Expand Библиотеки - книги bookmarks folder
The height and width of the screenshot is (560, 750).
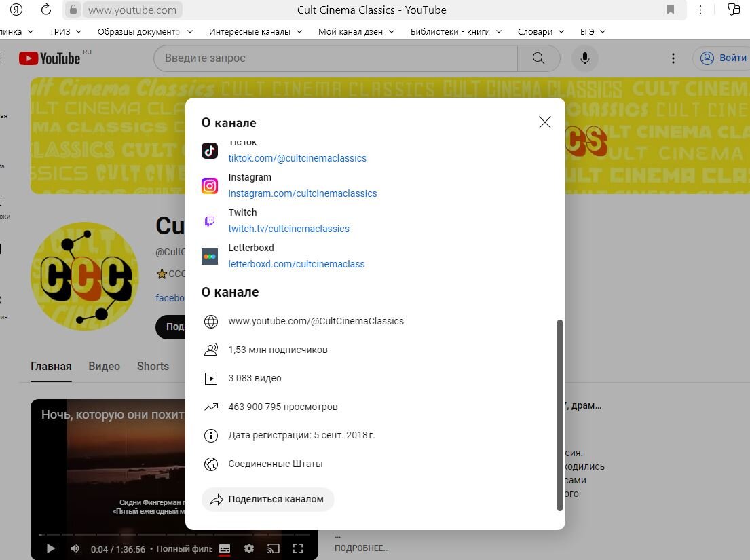pyautogui.click(x=456, y=31)
